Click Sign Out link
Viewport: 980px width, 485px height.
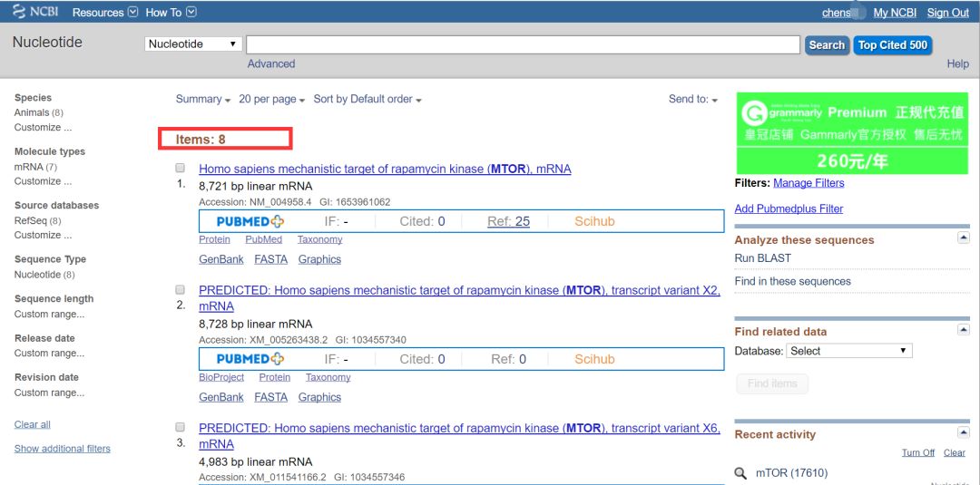click(947, 13)
